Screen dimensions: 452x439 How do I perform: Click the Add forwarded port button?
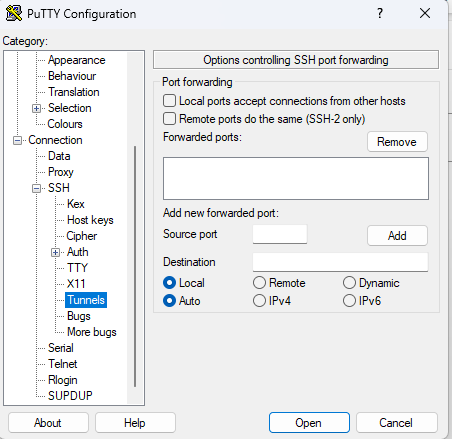click(x=397, y=236)
